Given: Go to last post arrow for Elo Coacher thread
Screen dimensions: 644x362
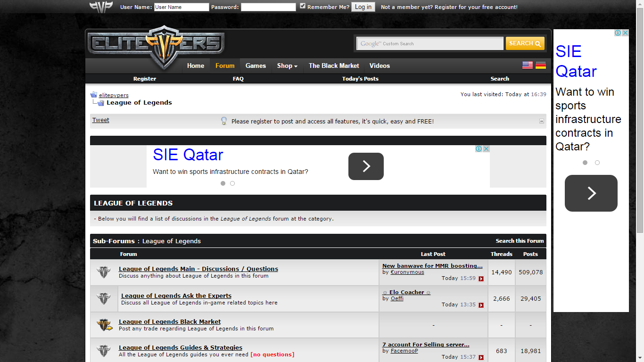Looking at the screenshot, I should pyautogui.click(x=481, y=305).
